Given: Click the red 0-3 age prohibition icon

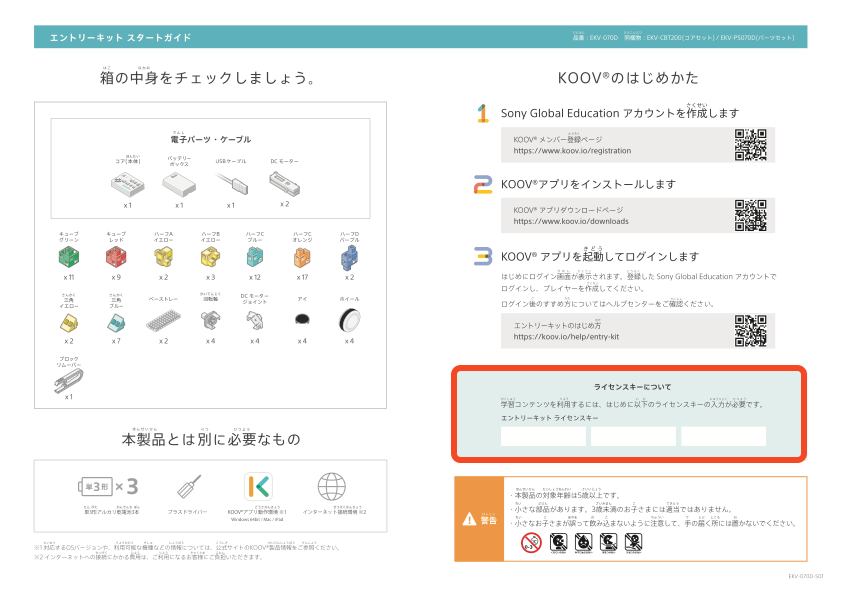Looking at the screenshot, I should (x=531, y=542).
